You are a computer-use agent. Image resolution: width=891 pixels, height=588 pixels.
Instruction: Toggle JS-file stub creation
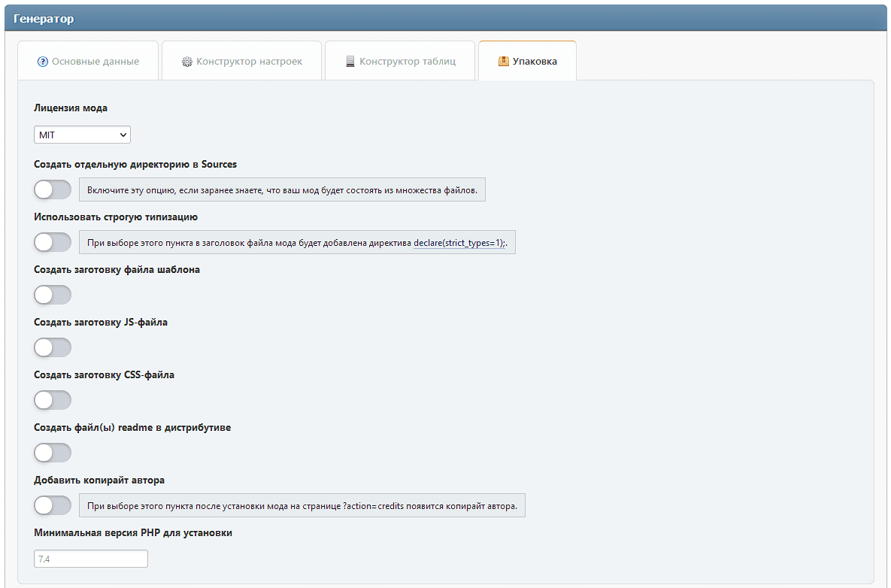pos(53,347)
